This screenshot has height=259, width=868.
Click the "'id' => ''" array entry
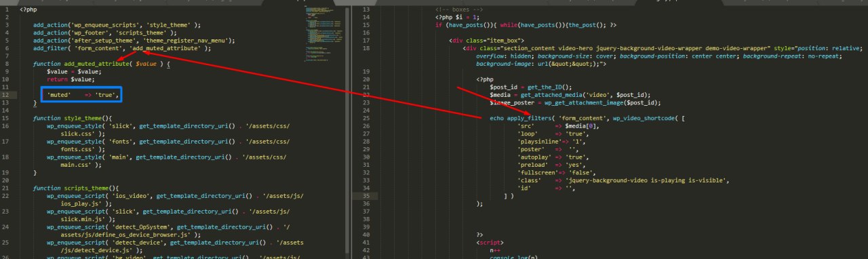pyautogui.click(x=547, y=188)
